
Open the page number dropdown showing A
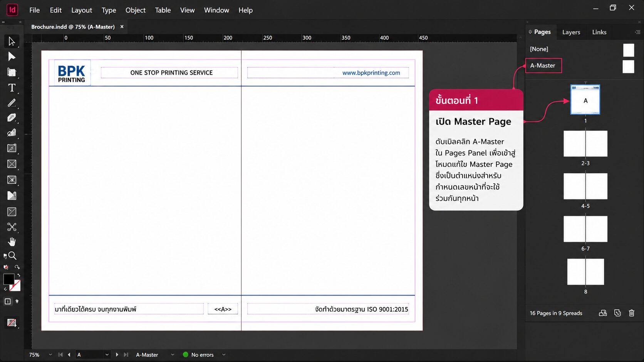tap(107, 355)
